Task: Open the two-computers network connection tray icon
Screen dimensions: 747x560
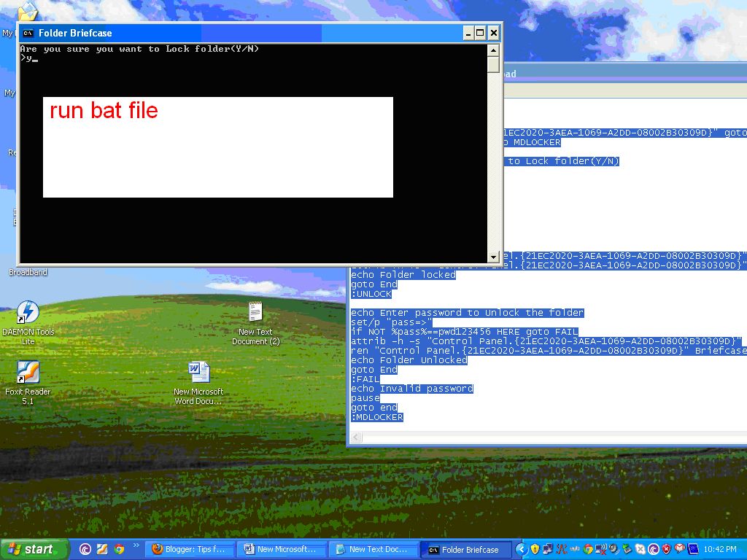Action: (548, 549)
